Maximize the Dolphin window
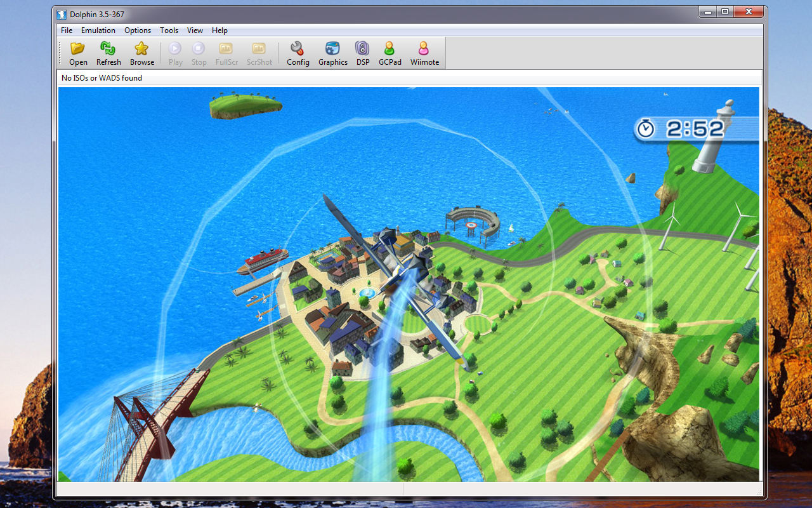The height and width of the screenshot is (508, 812). (x=725, y=11)
